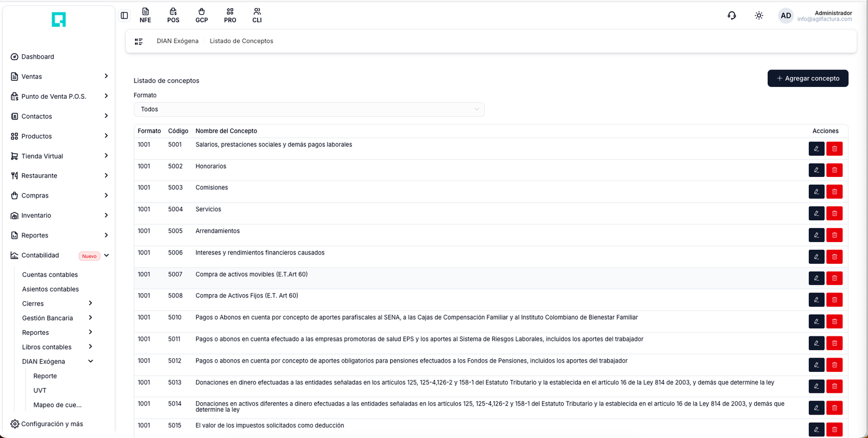This screenshot has width=868, height=438.
Task: Click the Código column header
Action: (x=178, y=131)
